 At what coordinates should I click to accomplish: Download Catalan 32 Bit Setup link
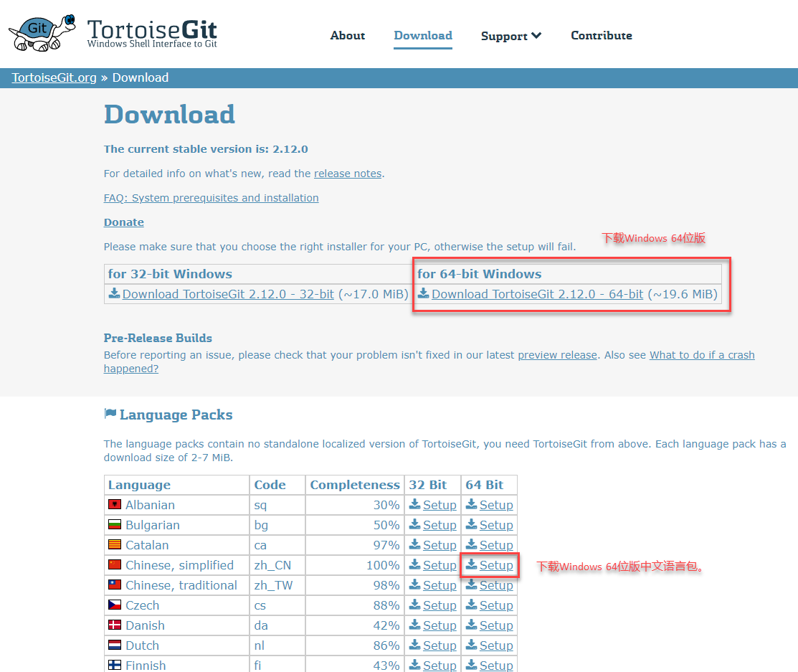coord(440,545)
